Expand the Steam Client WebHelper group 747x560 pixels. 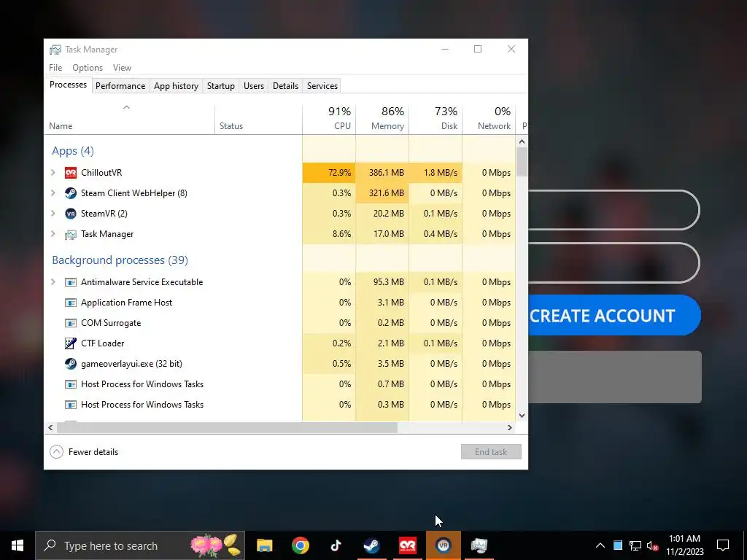click(53, 192)
